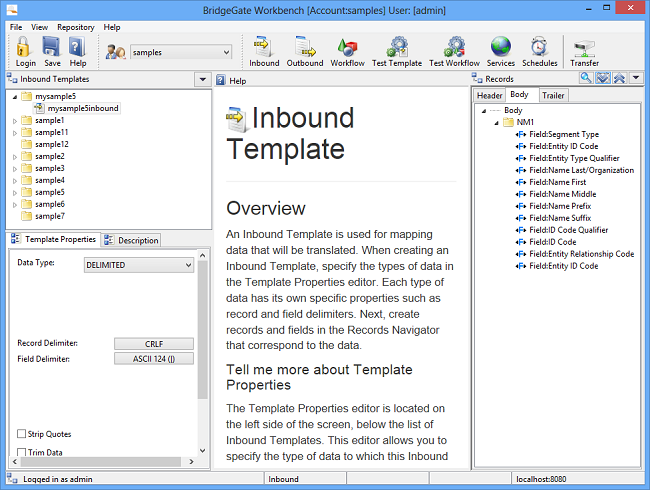650x490 pixels.
Task: Click the properties horizontal scrollbar right arrow
Action: click(x=191, y=461)
